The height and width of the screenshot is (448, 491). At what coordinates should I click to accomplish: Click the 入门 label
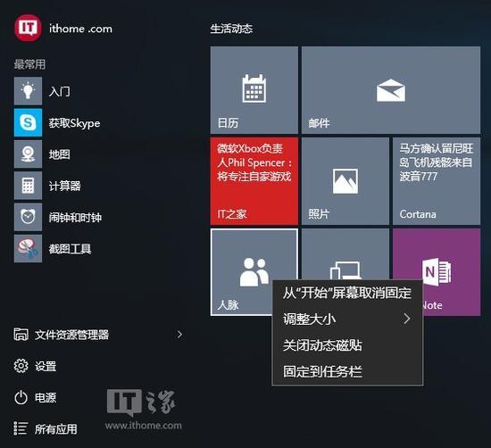pyautogui.click(x=60, y=91)
